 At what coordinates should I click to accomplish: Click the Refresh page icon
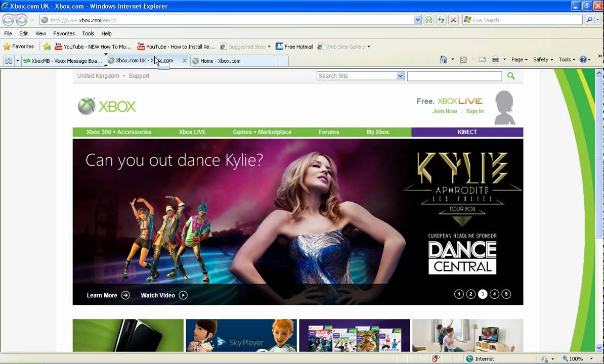coord(441,20)
